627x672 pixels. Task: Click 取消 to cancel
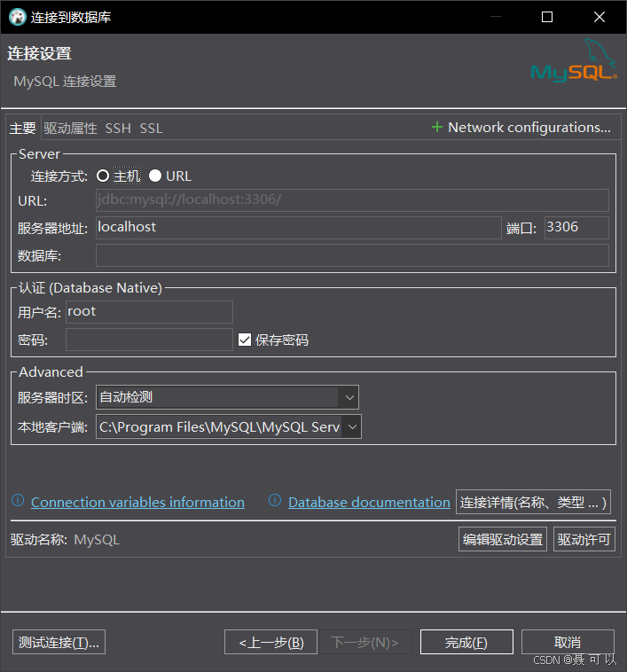click(568, 642)
